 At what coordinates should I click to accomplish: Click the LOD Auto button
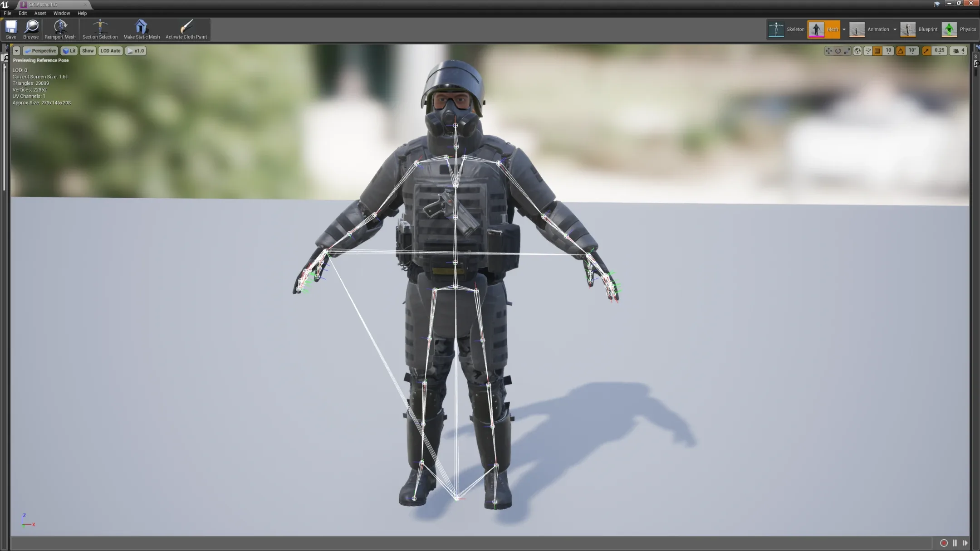110,51
